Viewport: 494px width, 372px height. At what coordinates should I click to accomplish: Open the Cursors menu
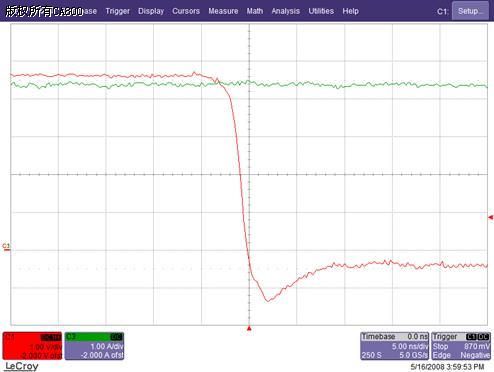coord(186,11)
